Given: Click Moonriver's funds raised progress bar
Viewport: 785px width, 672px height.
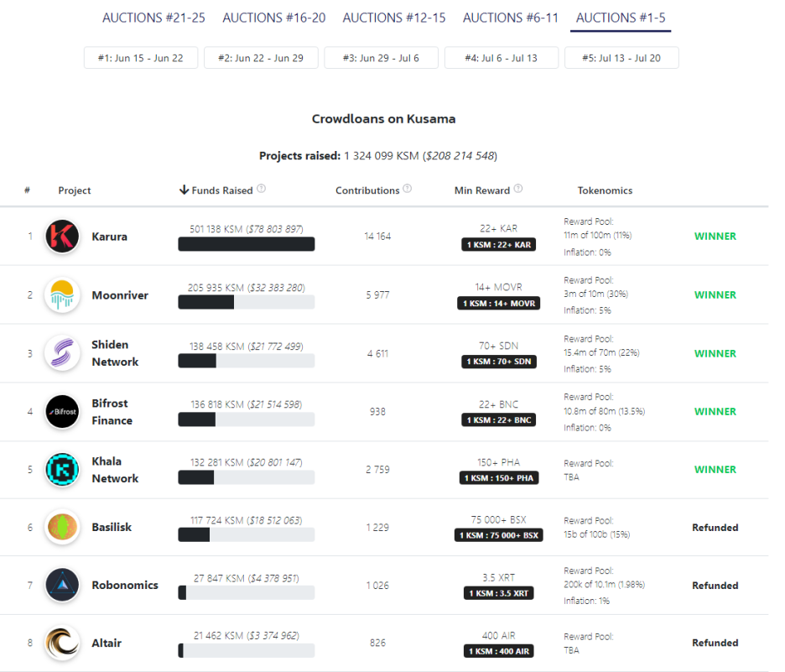Looking at the screenshot, I should coord(247,302).
